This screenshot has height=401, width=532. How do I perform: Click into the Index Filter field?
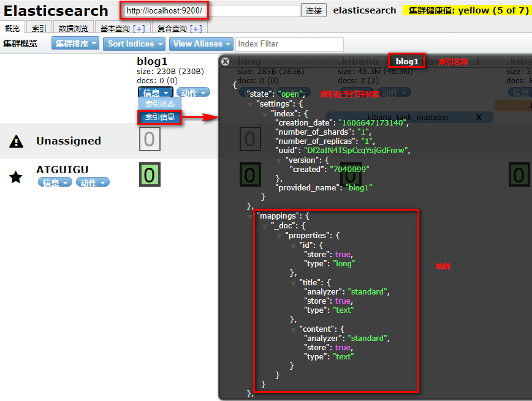(289, 44)
